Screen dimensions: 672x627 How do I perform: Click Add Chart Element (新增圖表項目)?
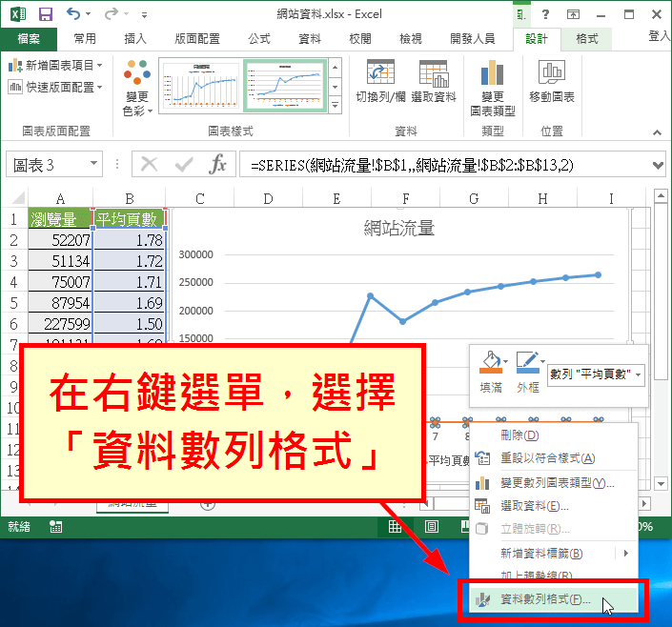coord(55,65)
